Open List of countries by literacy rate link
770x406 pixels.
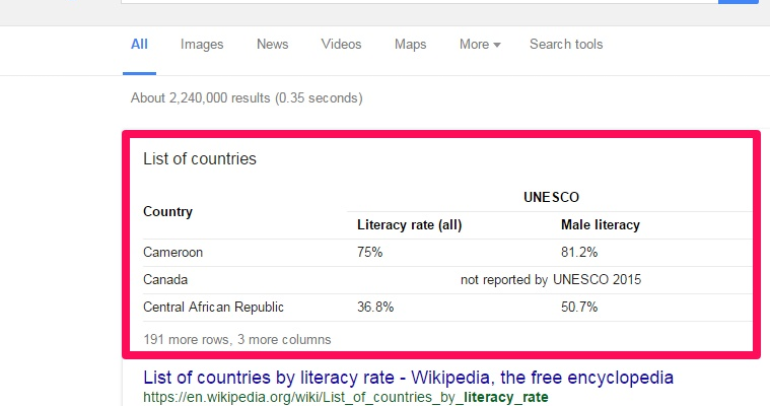pyautogui.click(x=408, y=377)
